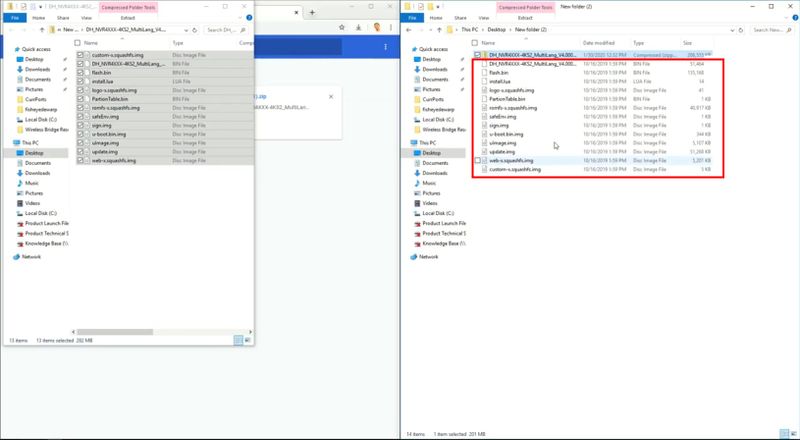Bookmark page with the star icon in browser

(342, 28)
